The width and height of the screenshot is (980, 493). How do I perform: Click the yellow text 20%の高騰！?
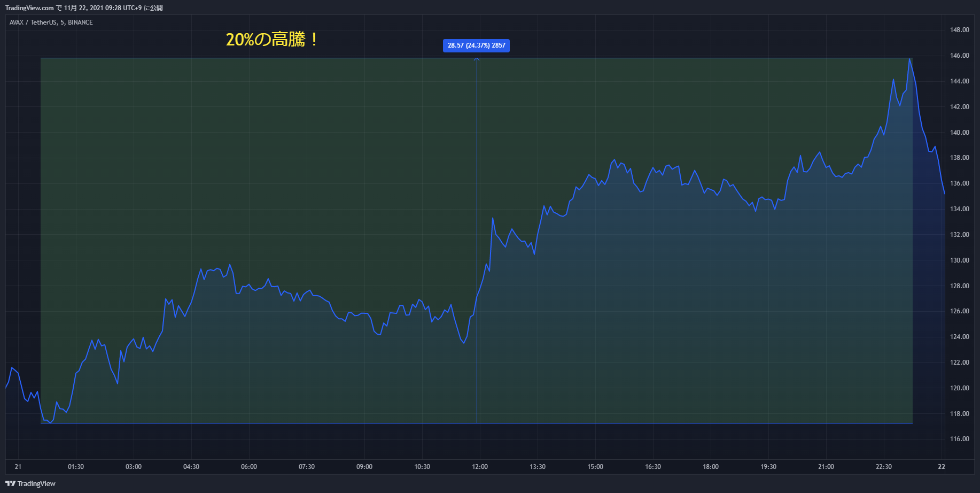[x=273, y=40]
